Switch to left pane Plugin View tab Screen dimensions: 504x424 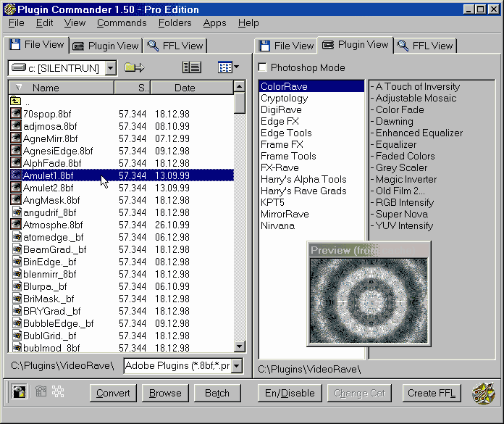106,46
